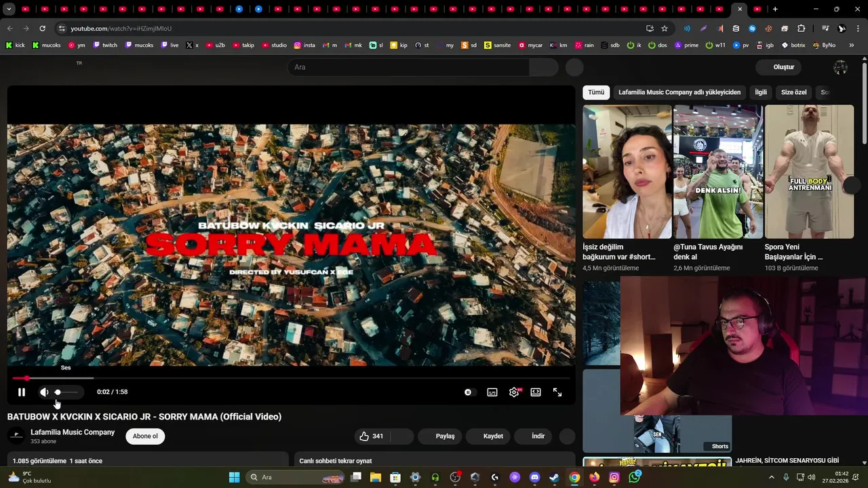Image resolution: width=868 pixels, height=488 pixels.
Task: Open Discord from the taskbar
Action: 534,477
